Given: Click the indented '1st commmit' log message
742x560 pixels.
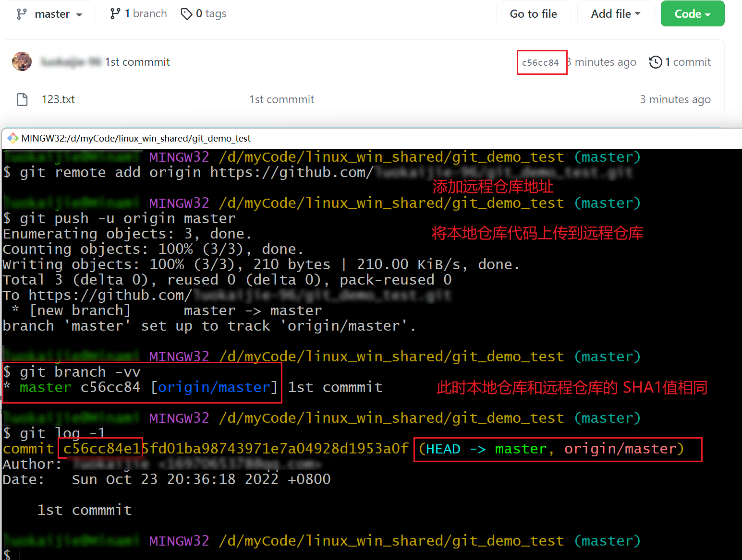Looking at the screenshot, I should (85, 510).
